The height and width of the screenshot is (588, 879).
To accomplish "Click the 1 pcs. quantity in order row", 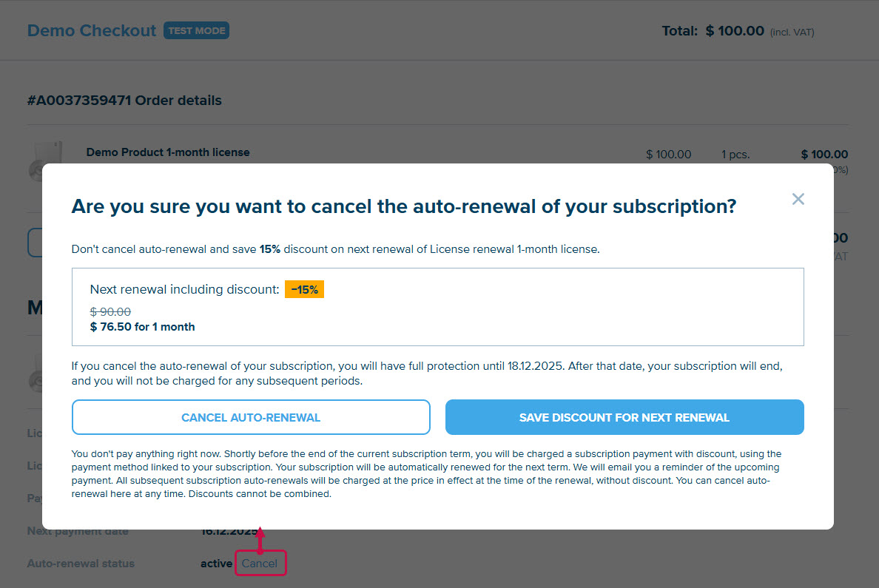I will 735,155.
